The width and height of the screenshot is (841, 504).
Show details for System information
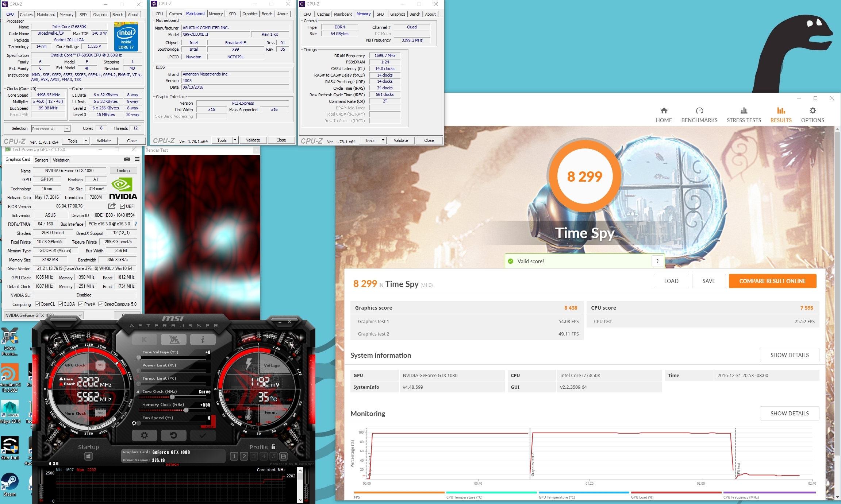pyautogui.click(x=789, y=355)
